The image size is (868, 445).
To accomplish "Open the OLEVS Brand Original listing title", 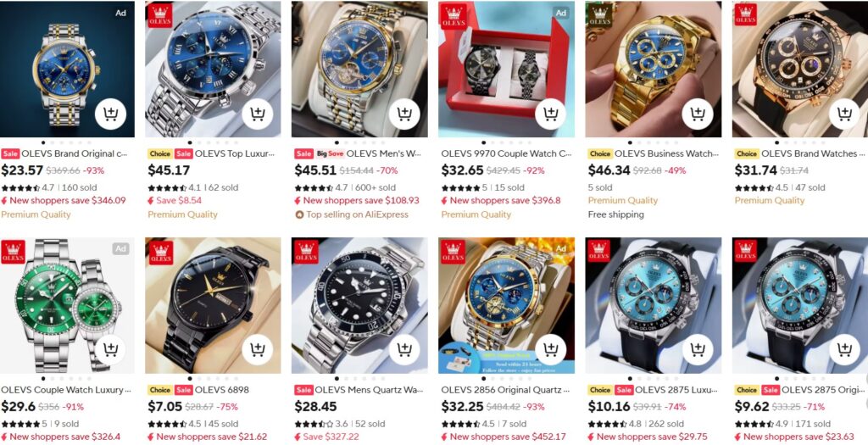I will point(75,154).
